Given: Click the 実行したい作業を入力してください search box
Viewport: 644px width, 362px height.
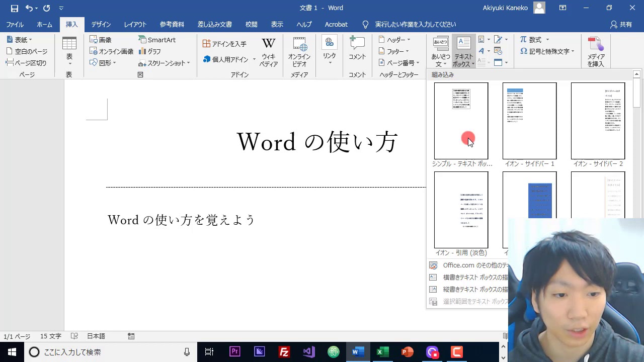Looking at the screenshot, I should point(410,25).
